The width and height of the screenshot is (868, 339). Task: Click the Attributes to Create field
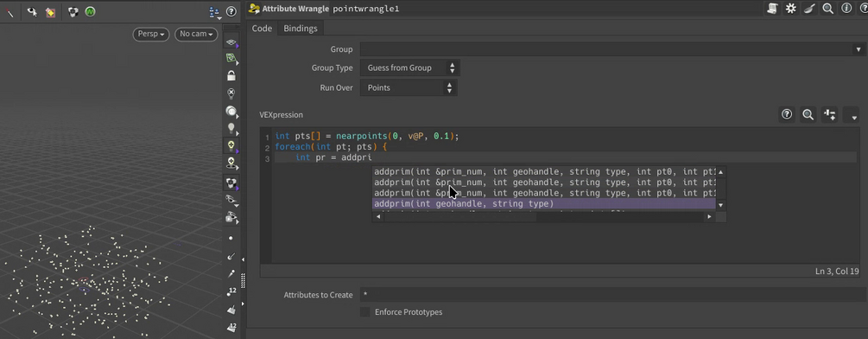point(612,295)
